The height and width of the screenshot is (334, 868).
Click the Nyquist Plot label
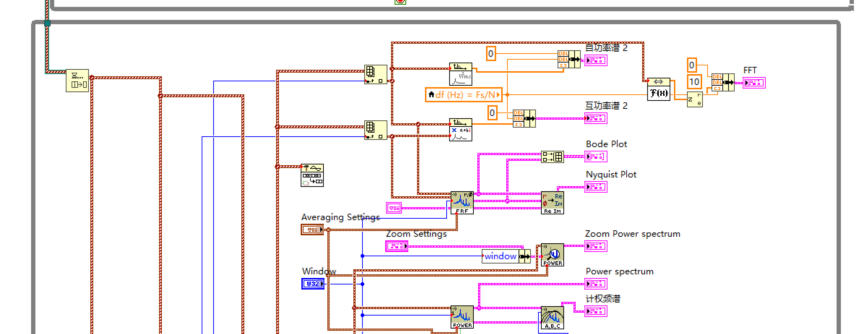(611, 175)
